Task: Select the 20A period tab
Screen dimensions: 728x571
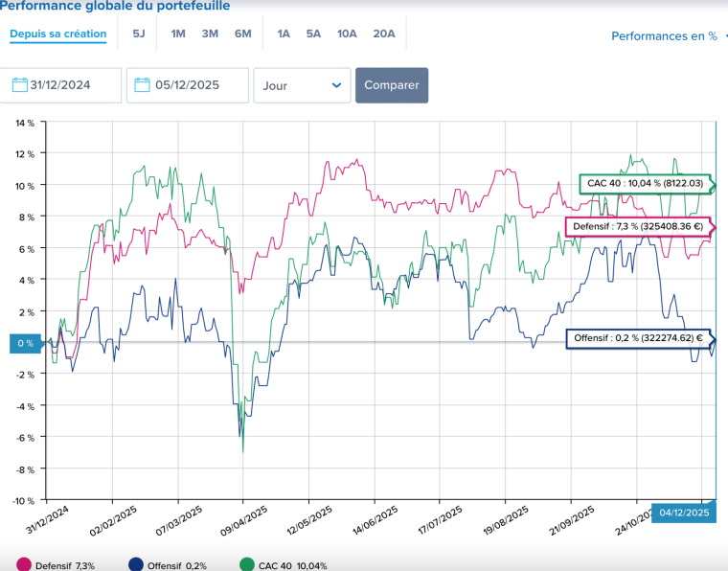Action: [384, 34]
